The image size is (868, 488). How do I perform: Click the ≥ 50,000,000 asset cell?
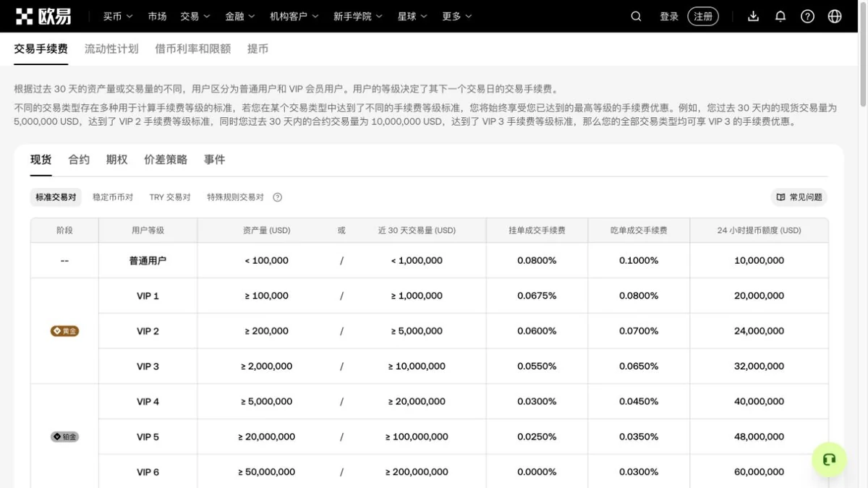tap(266, 472)
